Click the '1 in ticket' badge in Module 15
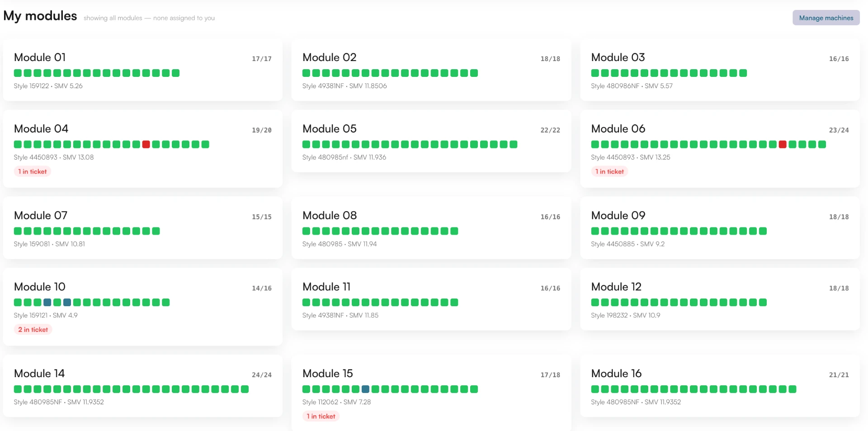 (x=321, y=416)
